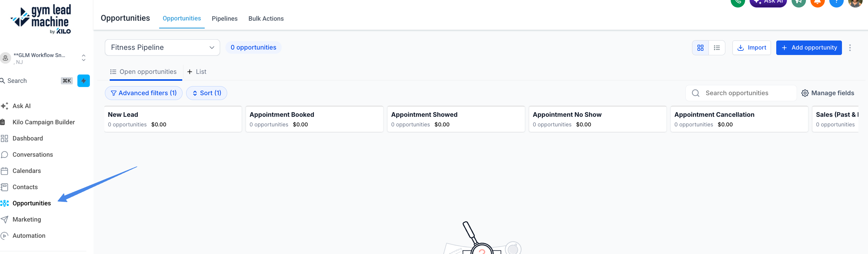The width and height of the screenshot is (868, 254).
Task: Open the Bulk Actions tab
Action: pyautogui.click(x=266, y=19)
